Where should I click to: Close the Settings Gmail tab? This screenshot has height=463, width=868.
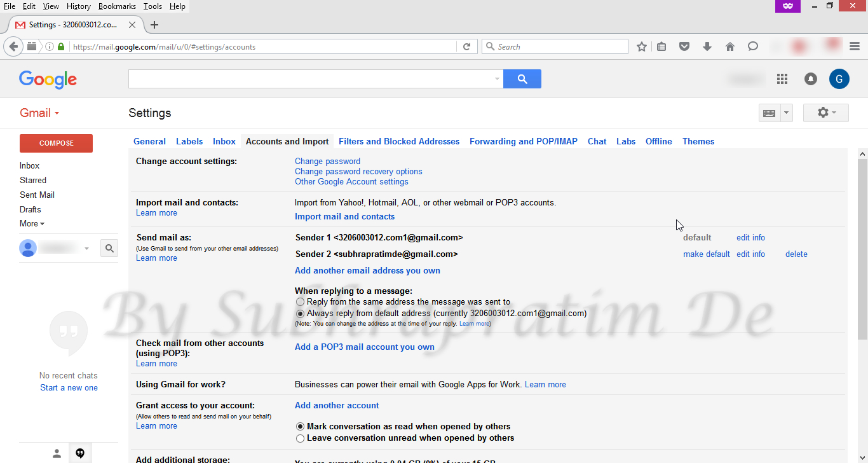tap(132, 25)
